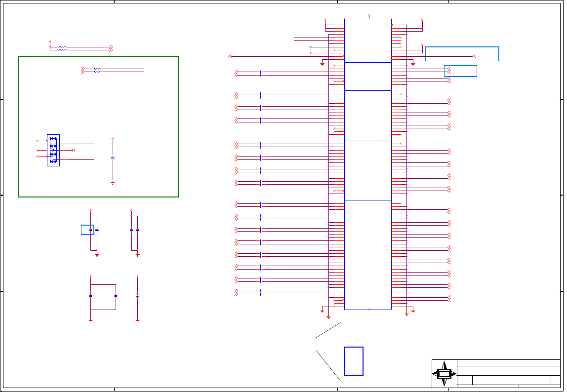567x392 pixels.
Task: Select the standalone dark-blue rectangle near the title block
Action: 353,361
